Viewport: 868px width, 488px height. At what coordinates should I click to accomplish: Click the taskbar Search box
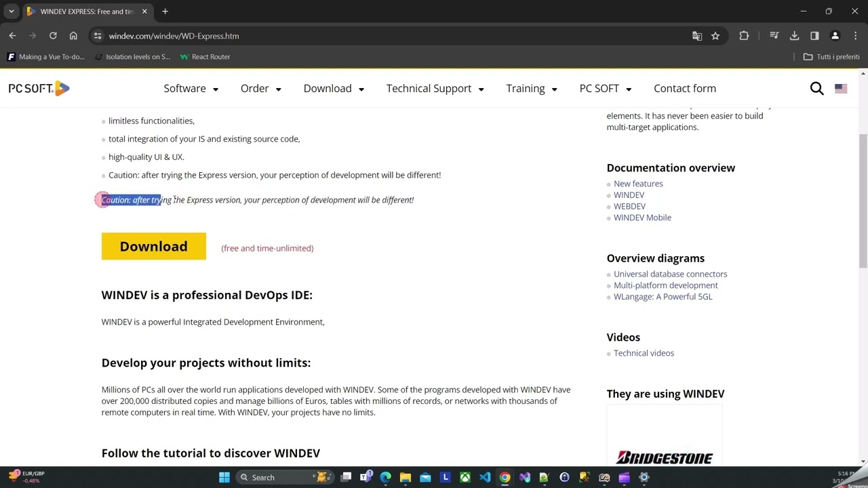pyautogui.click(x=283, y=477)
